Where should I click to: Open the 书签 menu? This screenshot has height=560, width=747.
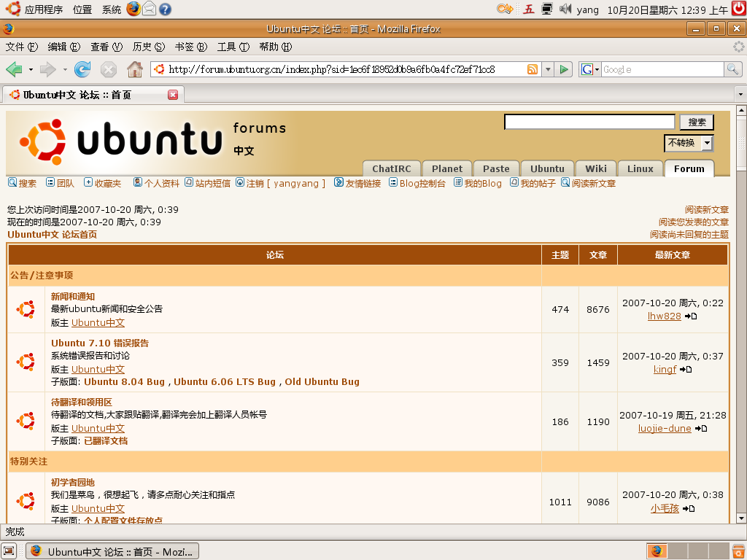pyautogui.click(x=191, y=47)
